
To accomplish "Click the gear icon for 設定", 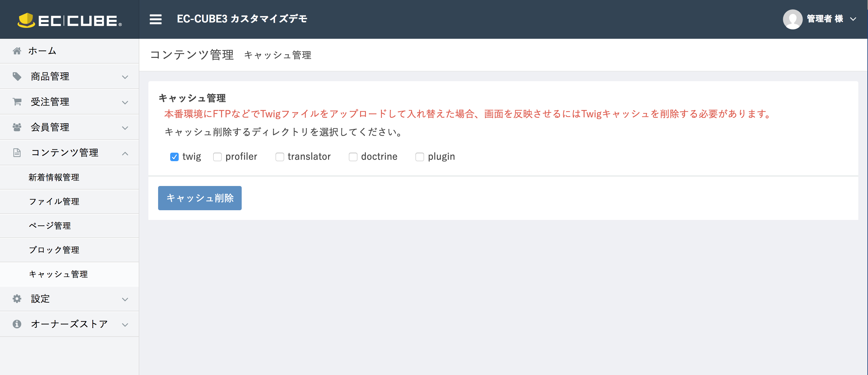I will pos(17,299).
